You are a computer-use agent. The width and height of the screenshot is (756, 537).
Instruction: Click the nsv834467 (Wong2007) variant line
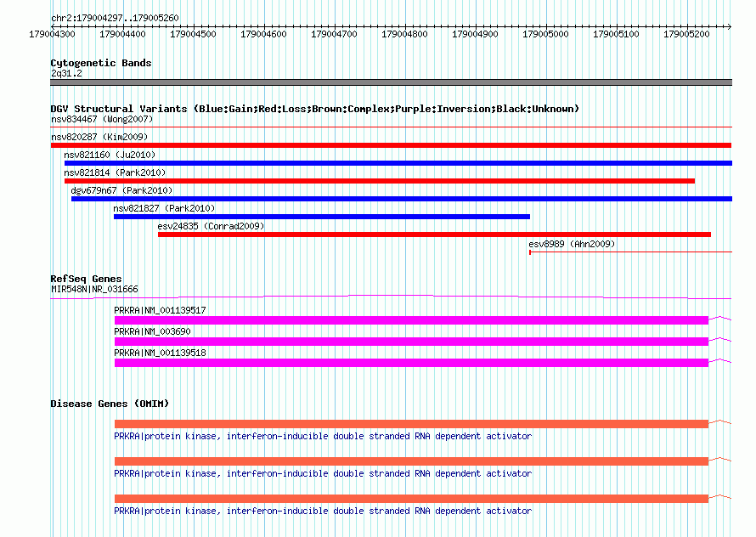[391, 127]
